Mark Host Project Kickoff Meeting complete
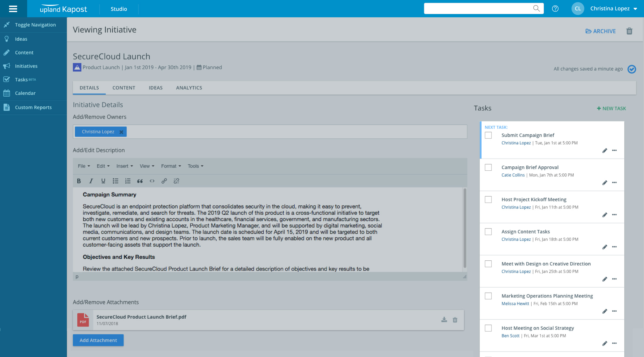The height and width of the screenshot is (357, 644). point(488,200)
